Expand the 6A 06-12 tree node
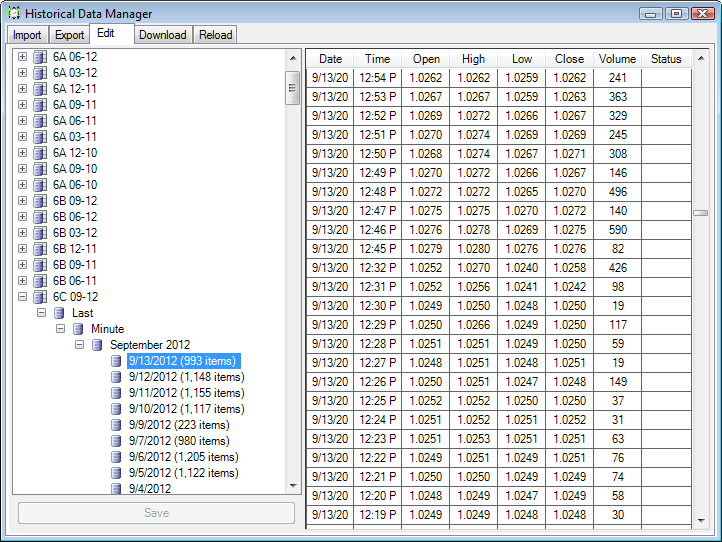722x542 pixels. coord(22,57)
